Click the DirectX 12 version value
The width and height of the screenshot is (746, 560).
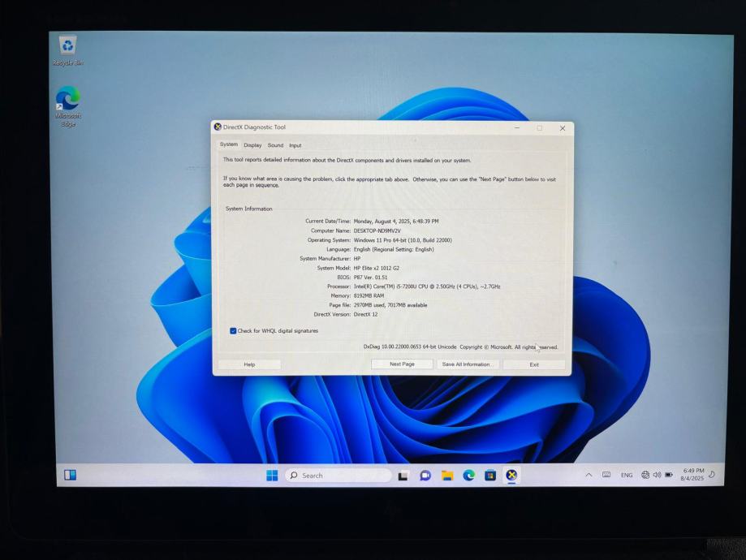pyautogui.click(x=365, y=315)
